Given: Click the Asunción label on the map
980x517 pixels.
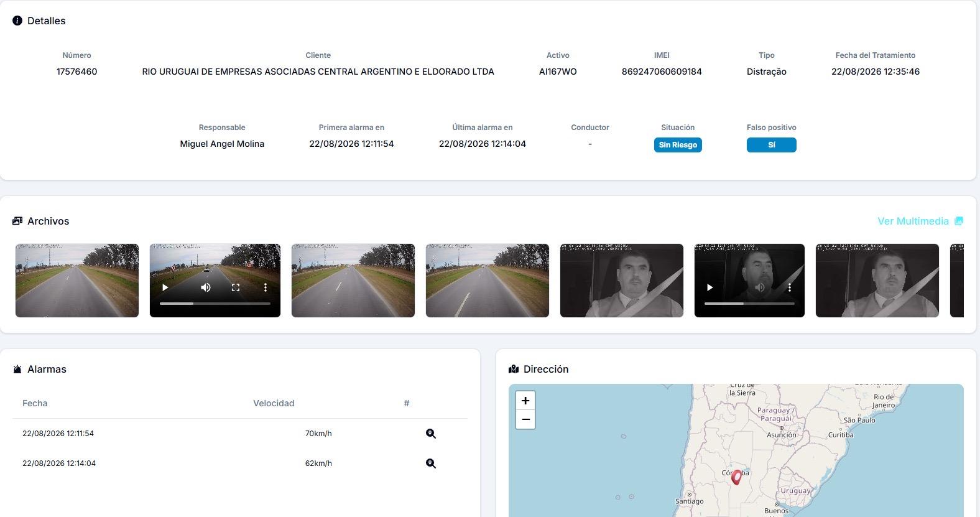Looking at the screenshot, I should [x=782, y=435].
